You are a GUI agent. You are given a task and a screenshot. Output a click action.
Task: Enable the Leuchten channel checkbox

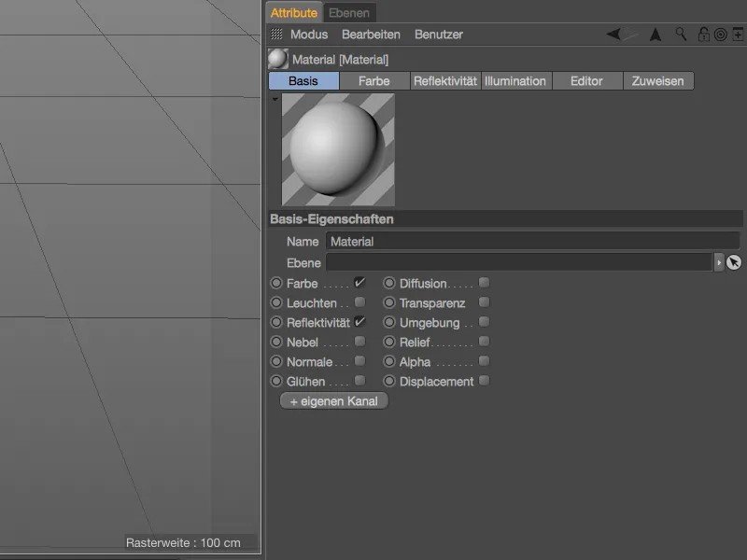tap(359, 301)
